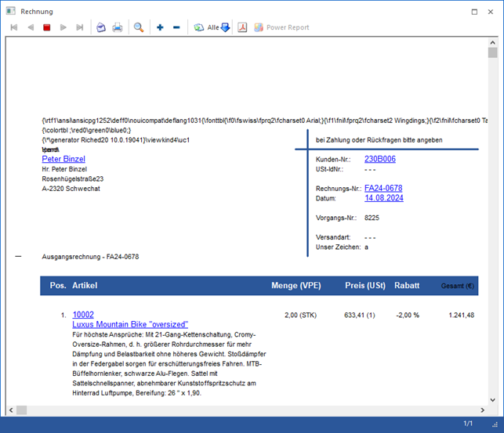Open the printer setup icon
Image resolution: width=504 pixels, height=433 pixels.
(x=101, y=27)
